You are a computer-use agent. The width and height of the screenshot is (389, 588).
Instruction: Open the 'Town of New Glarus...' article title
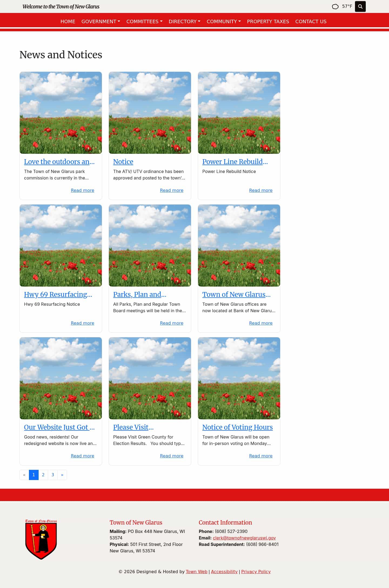point(236,294)
